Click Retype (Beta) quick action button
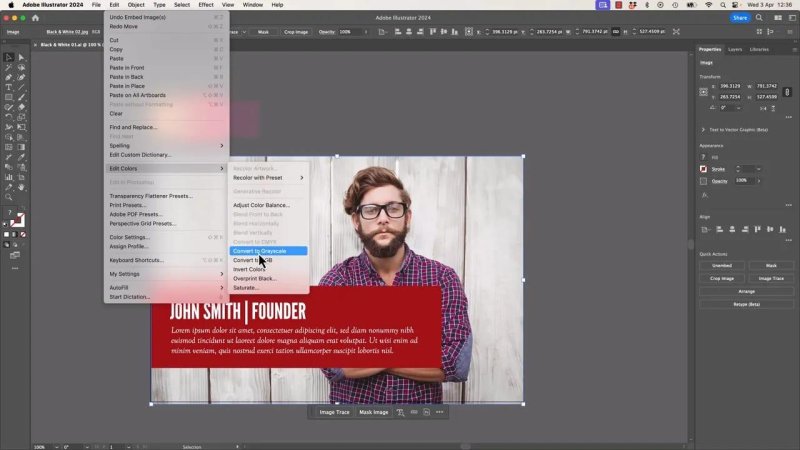The height and width of the screenshot is (450, 800). tap(746, 304)
